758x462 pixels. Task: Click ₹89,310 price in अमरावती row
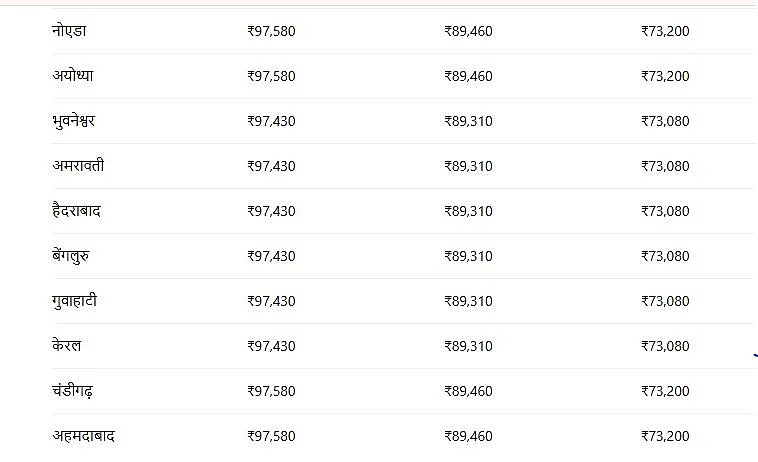point(468,166)
